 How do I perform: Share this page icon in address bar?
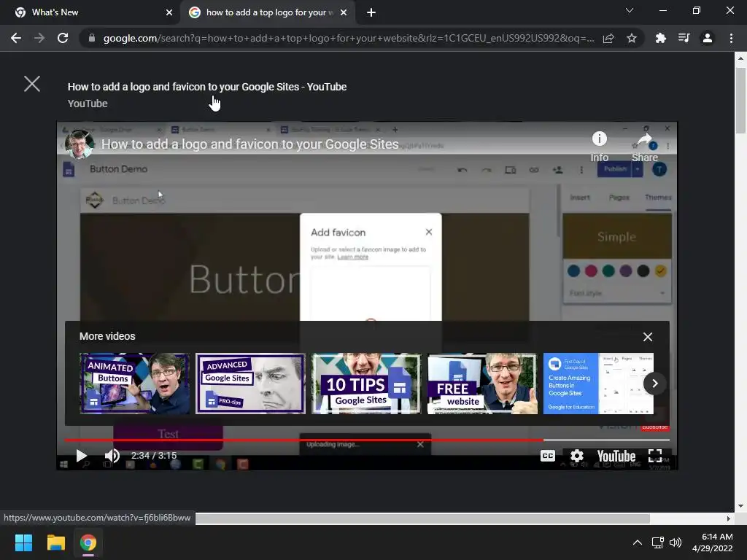[x=608, y=38]
